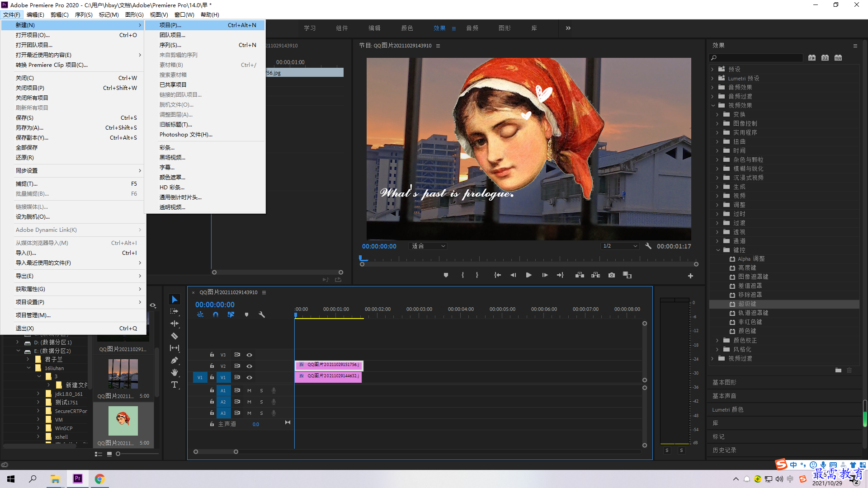Solo audio track A2
This screenshot has width=868, height=488.
point(261,402)
